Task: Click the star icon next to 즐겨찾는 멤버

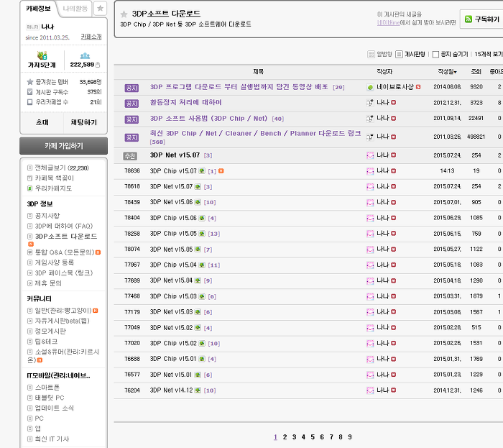Action: (30, 82)
